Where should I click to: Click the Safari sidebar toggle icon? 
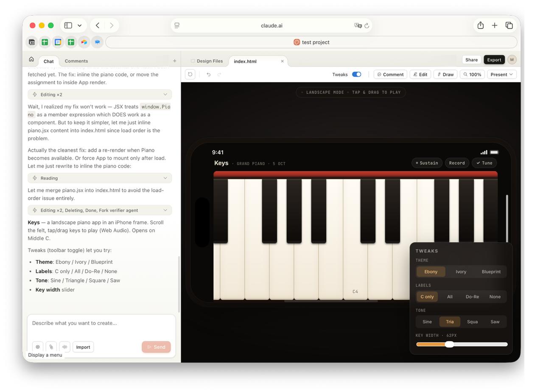click(x=68, y=25)
